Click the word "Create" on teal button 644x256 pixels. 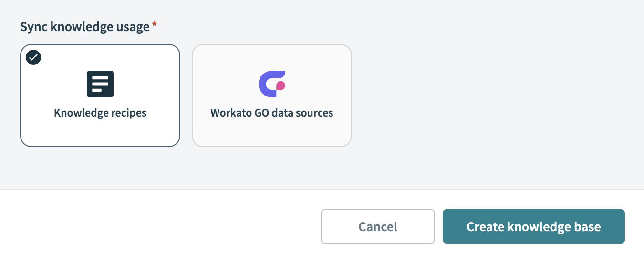click(485, 226)
